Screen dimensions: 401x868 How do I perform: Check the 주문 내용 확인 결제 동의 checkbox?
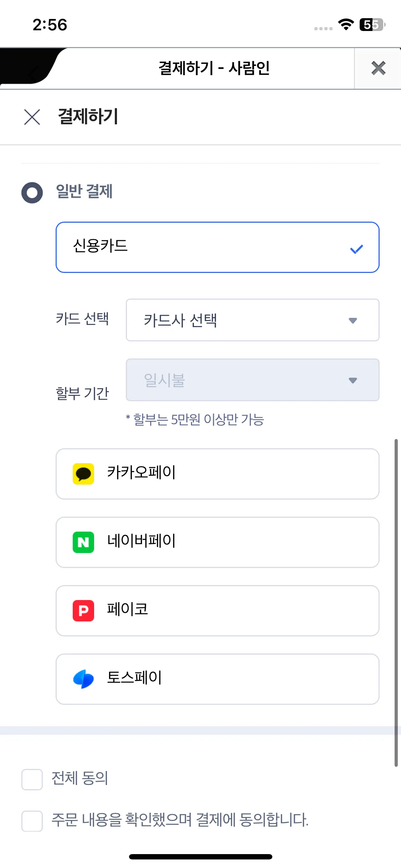click(32, 821)
